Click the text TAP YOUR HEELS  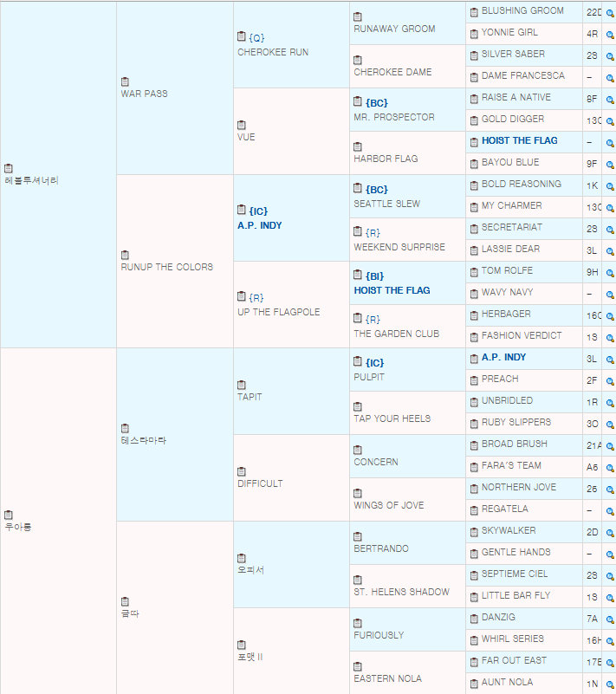[x=392, y=418]
